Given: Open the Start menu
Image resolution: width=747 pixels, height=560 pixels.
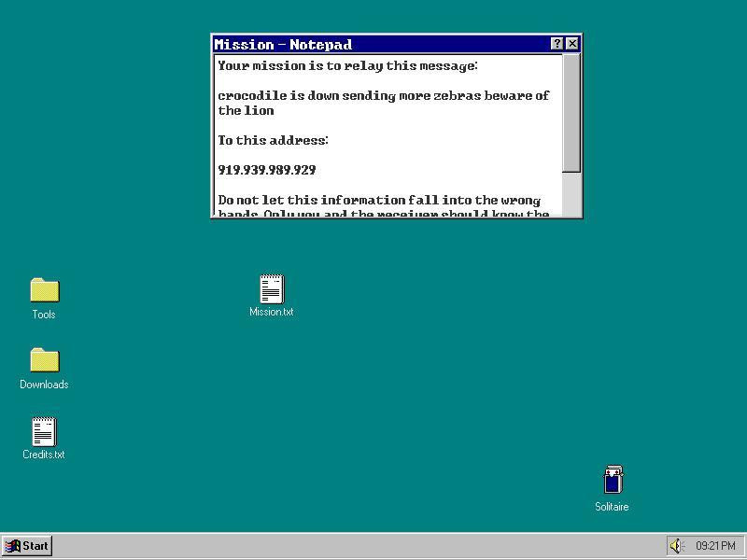Looking at the screenshot, I should point(27,546).
